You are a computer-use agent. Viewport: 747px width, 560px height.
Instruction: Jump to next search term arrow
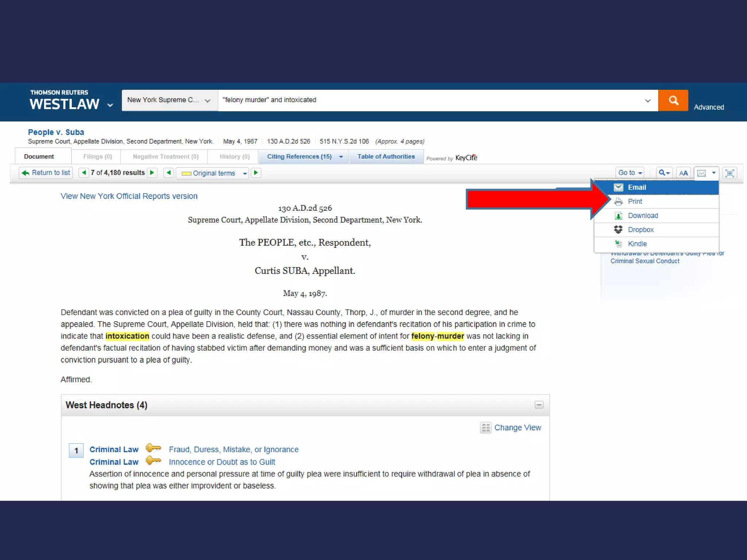click(x=256, y=173)
